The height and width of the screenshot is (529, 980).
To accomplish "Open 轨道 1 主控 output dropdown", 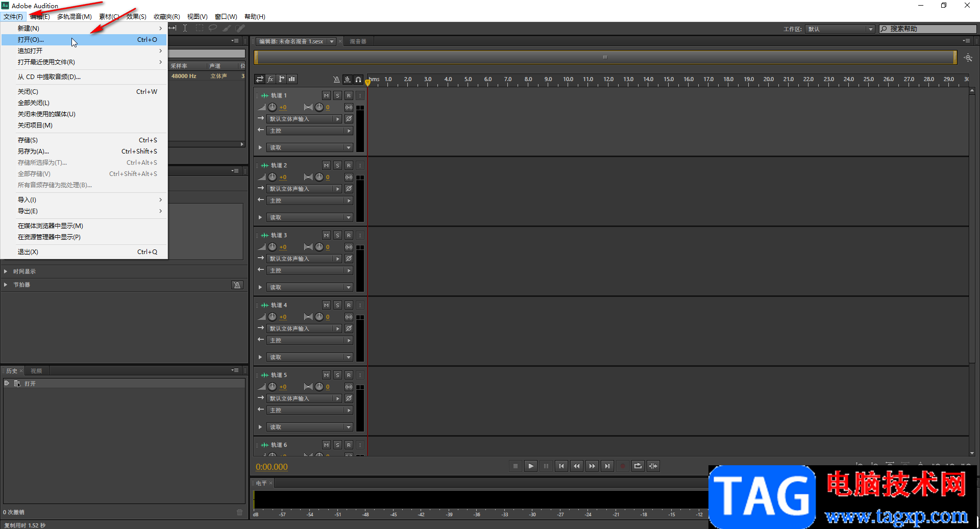I will 310,131.
